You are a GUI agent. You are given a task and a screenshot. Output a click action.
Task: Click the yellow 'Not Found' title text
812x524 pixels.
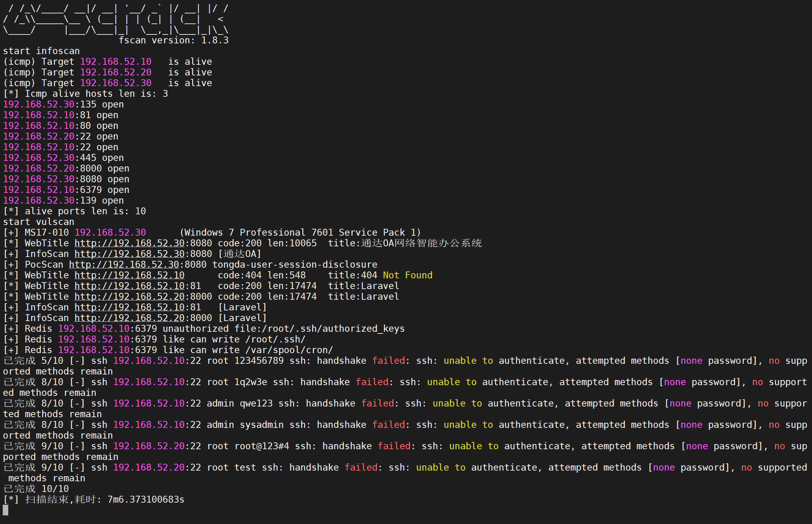(x=408, y=275)
